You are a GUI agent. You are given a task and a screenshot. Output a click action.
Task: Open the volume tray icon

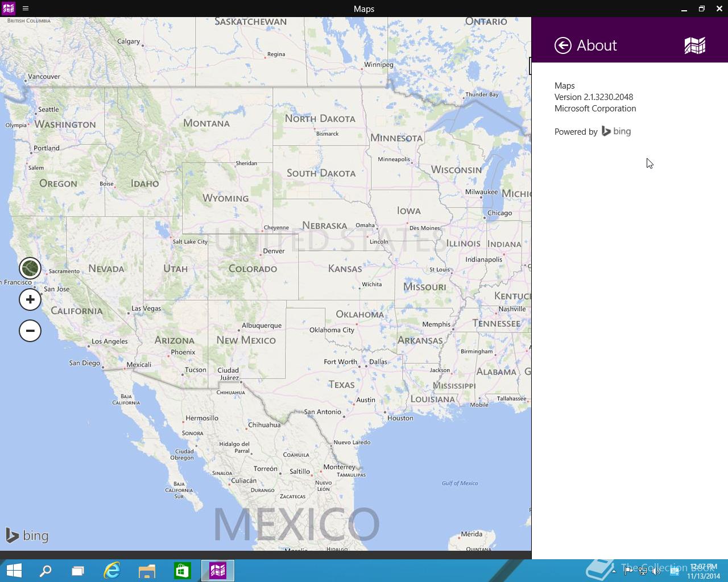[x=657, y=571]
